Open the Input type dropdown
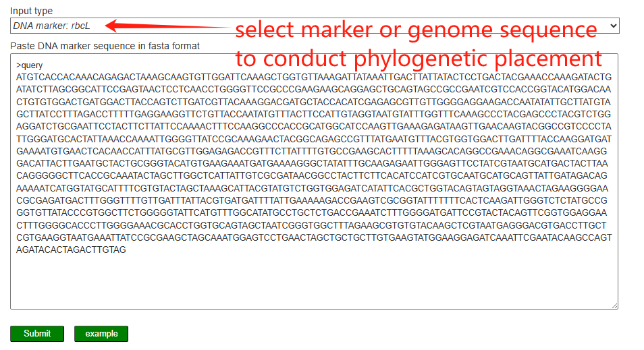 coord(314,26)
